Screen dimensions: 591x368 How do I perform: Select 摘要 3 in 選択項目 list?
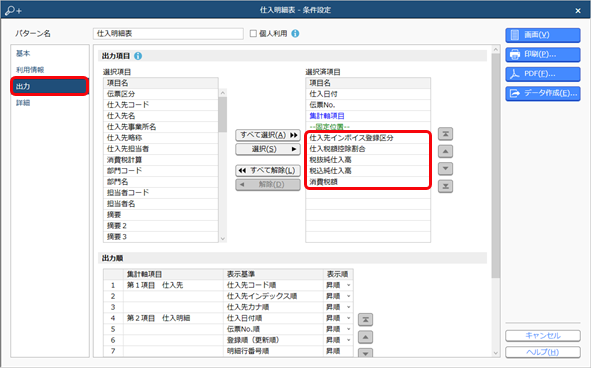pyautogui.click(x=161, y=237)
